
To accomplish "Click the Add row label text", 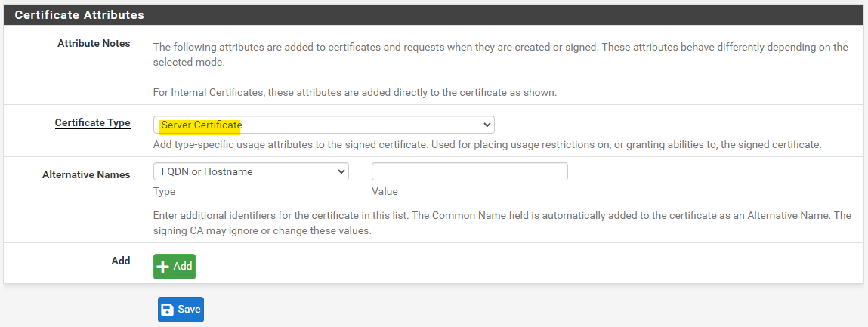I will pos(121,261).
